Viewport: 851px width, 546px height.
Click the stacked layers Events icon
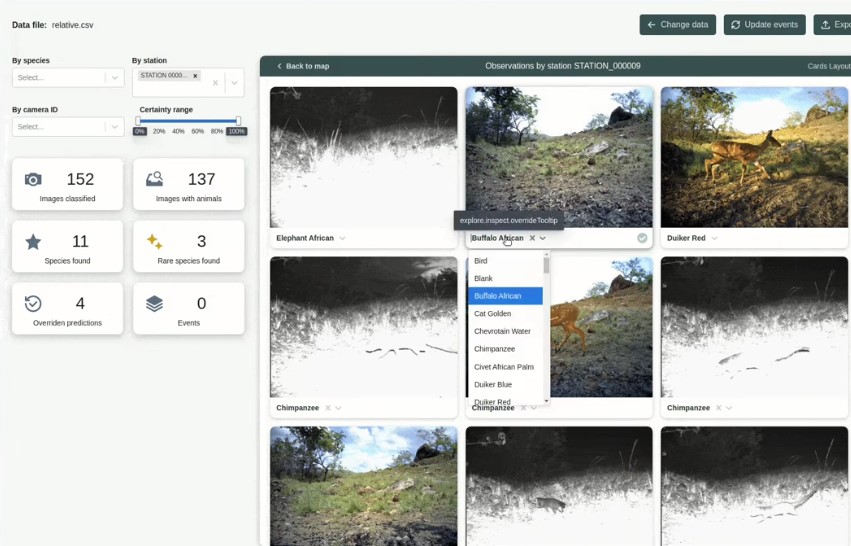(154, 304)
